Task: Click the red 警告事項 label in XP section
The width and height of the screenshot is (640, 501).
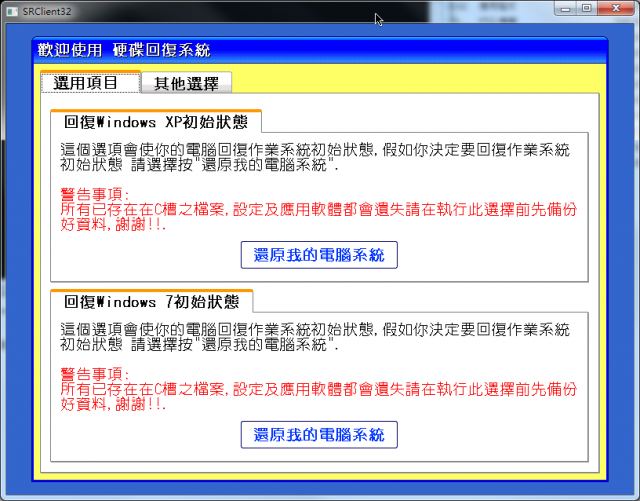Action: 95,194
